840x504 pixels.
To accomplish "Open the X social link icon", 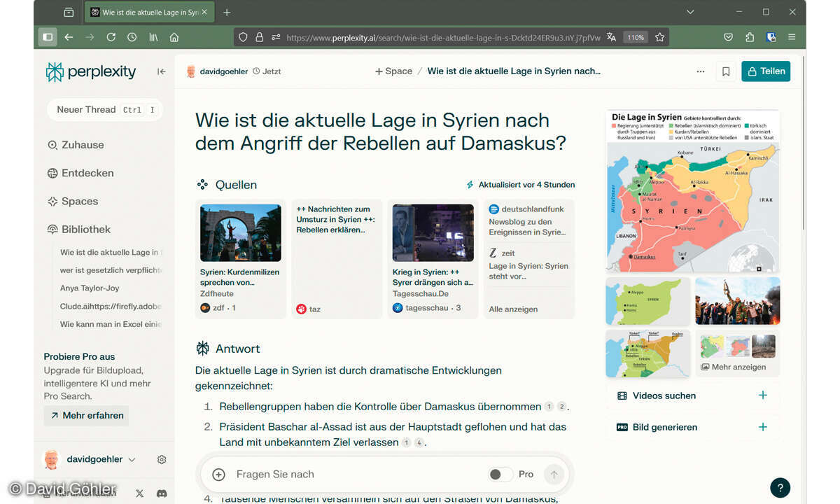I will click(139, 493).
